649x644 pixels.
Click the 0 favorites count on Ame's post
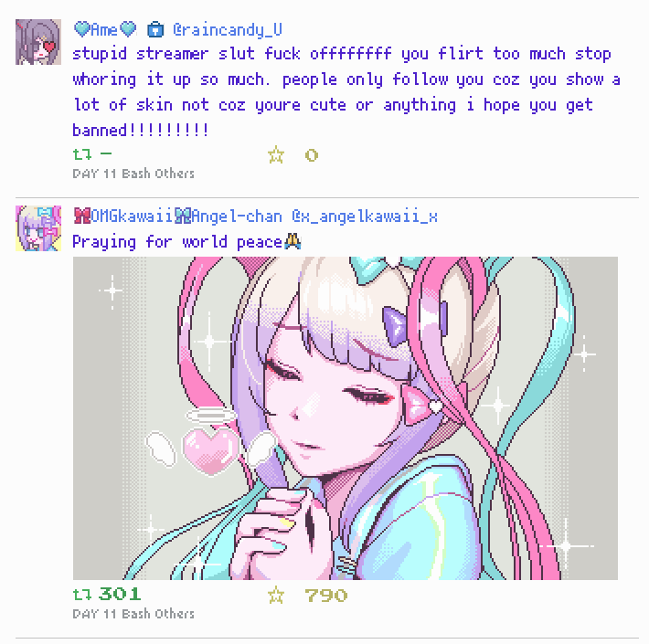(x=312, y=155)
